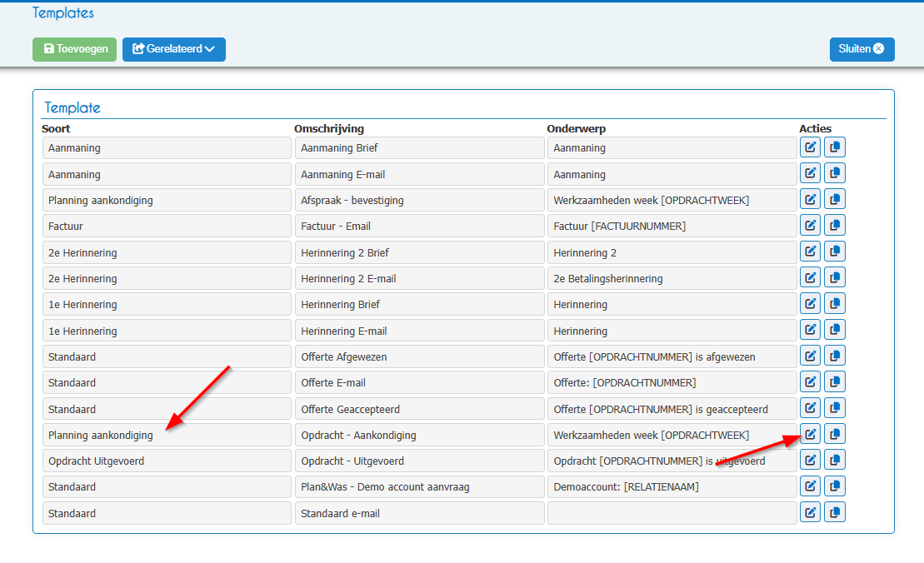The width and height of the screenshot is (924, 563).
Task: Click the empty Onderwerp field of Standaard e-mail
Action: coord(672,513)
